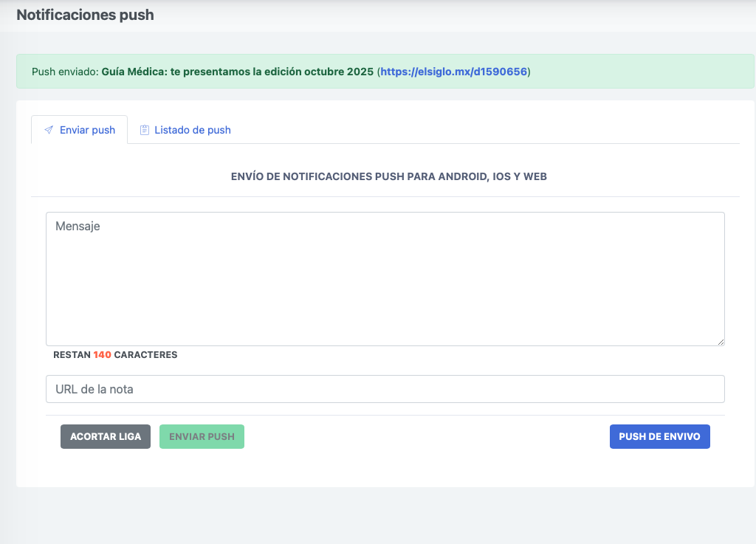Click the blue PUSH DE ENVIVO button

[659, 436]
